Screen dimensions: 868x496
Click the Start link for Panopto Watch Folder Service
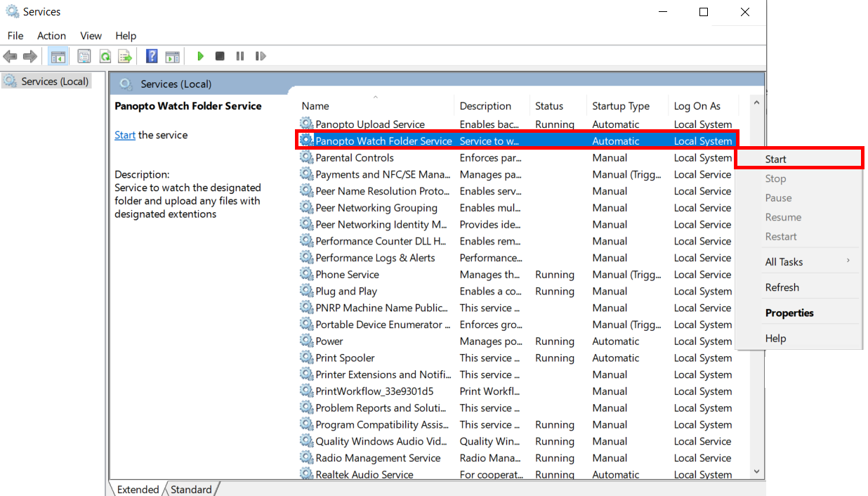124,134
